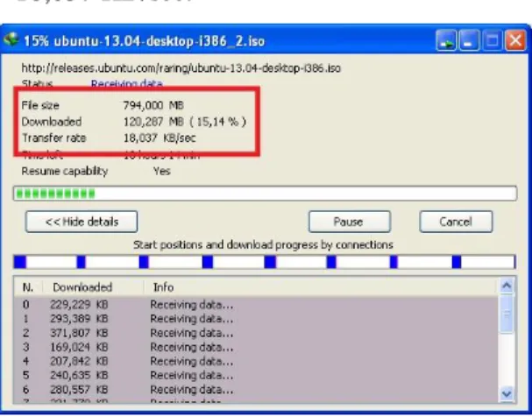
Task: Click 'Receiving data...' info for connection 0
Action: point(192,305)
